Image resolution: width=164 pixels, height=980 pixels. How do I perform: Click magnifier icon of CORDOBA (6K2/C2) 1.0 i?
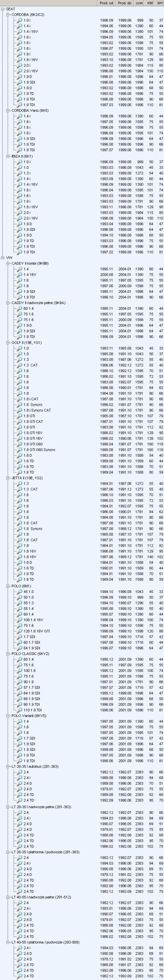pyautogui.click(x=20, y=20)
